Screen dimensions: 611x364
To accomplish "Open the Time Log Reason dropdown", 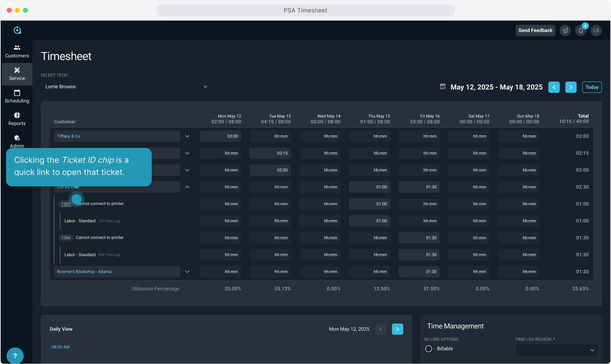I will (x=556, y=350).
